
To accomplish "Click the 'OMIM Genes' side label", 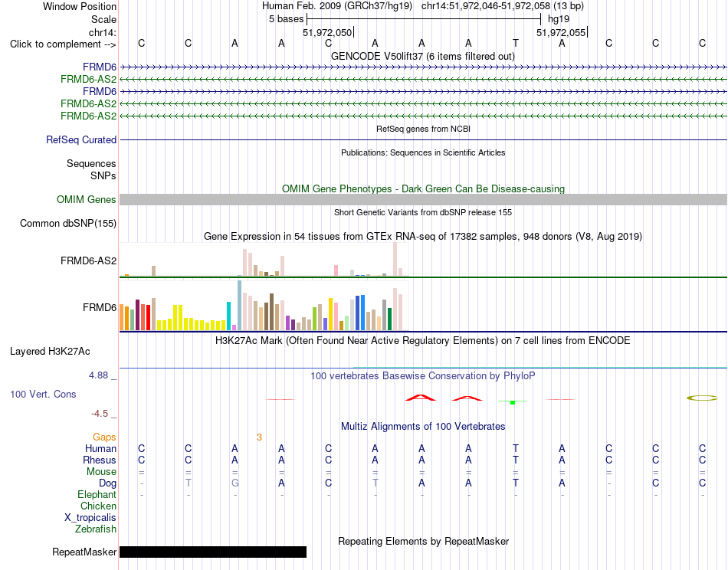I will tap(87, 200).
